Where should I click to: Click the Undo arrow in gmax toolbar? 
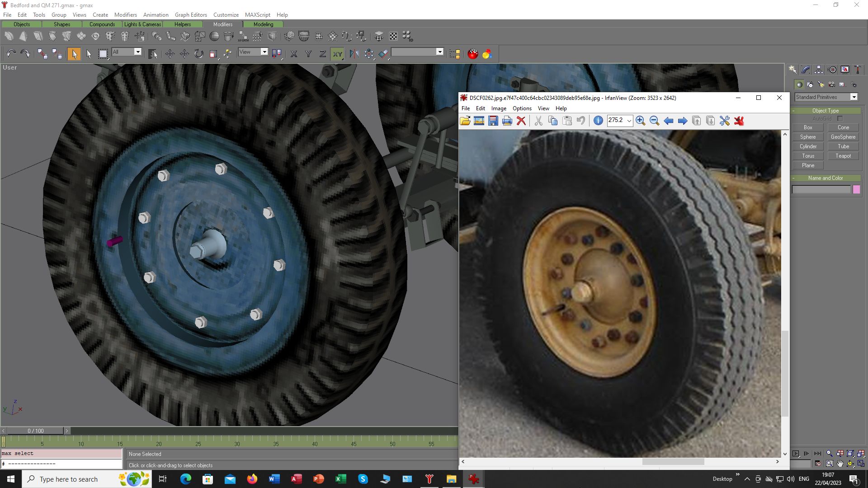11,54
